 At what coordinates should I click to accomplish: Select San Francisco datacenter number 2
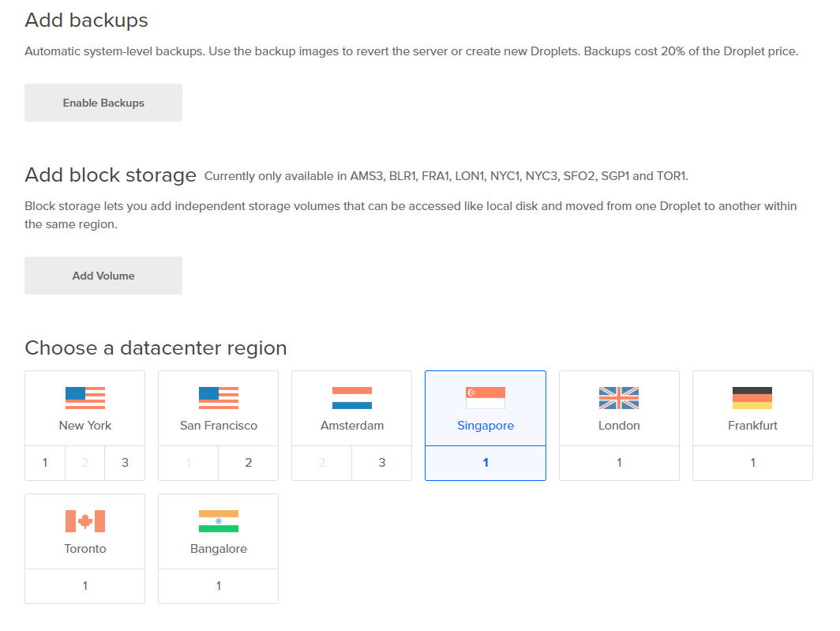click(248, 463)
